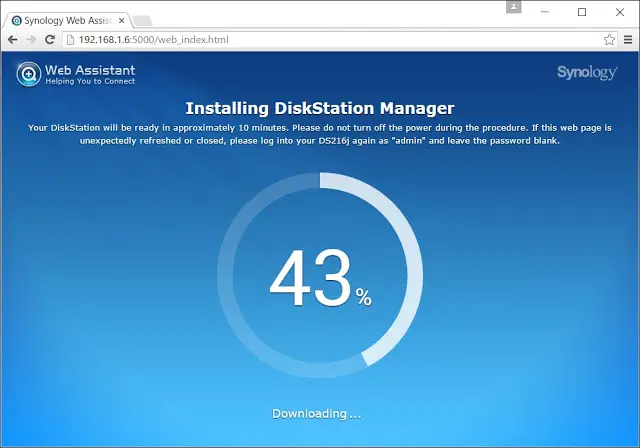Click the browser back arrow

coord(13,40)
